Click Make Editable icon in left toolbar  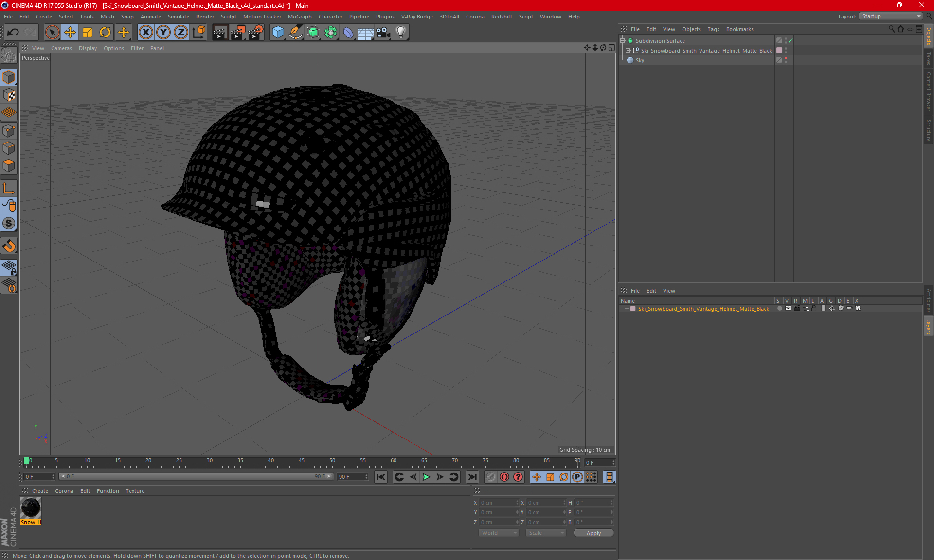click(9, 55)
